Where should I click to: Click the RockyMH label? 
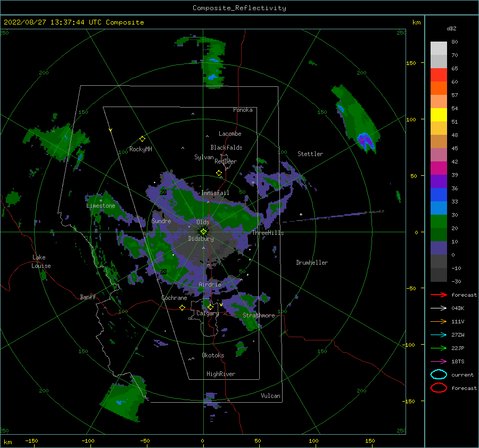point(141,149)
